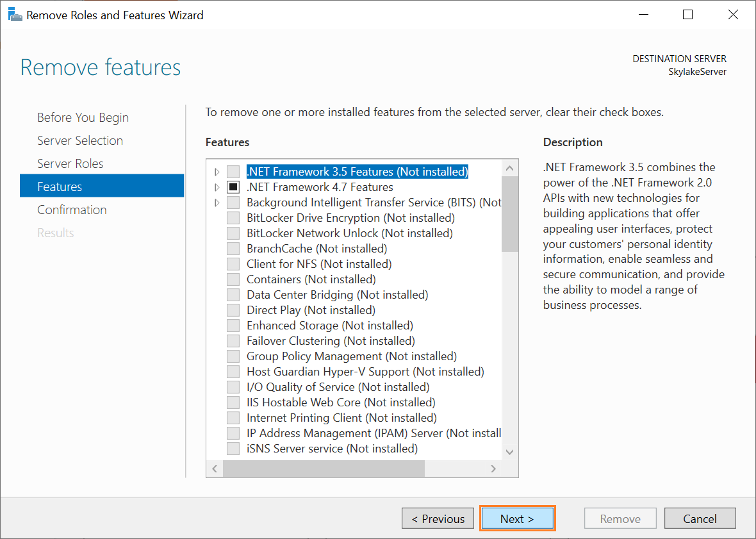Viewport: 756px width, 539px height.
Task: Select the Features step
Action: point(102,187)
